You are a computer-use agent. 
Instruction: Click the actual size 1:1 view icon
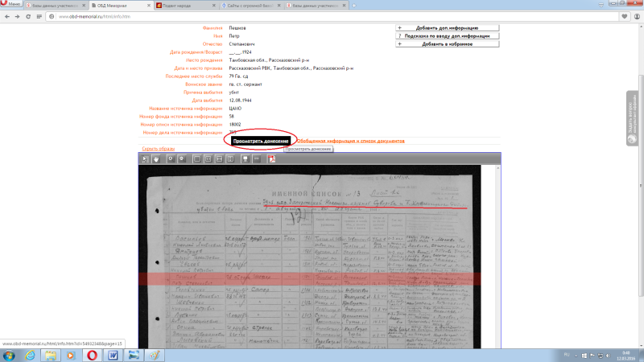click(208, 158)
